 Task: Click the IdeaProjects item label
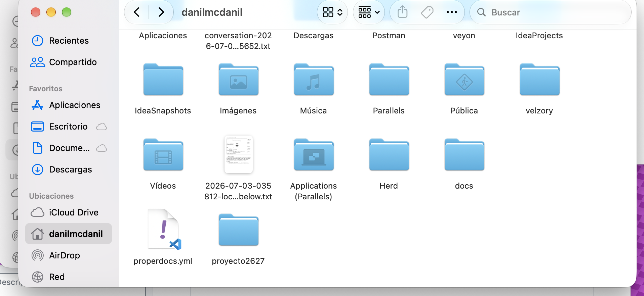[x=539, y=36]
